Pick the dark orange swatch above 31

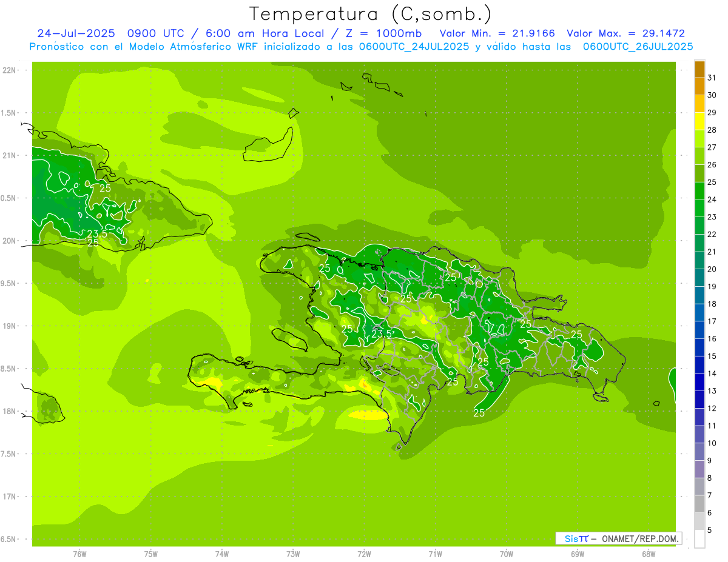699,69
